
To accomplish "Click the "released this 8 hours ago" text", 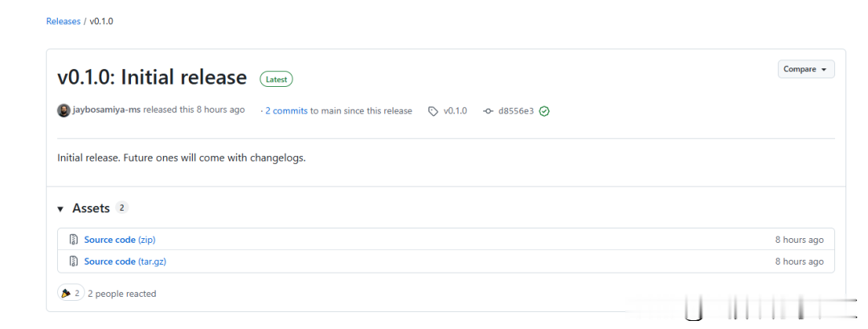I will tap(194, 109).
